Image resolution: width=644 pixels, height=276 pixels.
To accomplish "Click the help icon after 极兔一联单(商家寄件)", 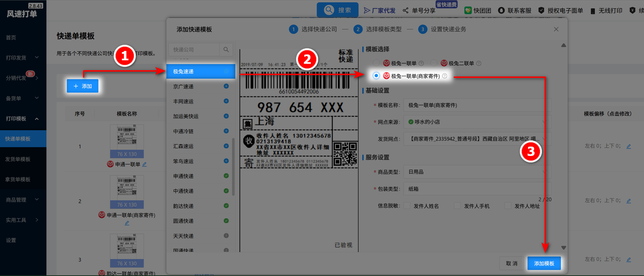I will (x=444, y=76).
